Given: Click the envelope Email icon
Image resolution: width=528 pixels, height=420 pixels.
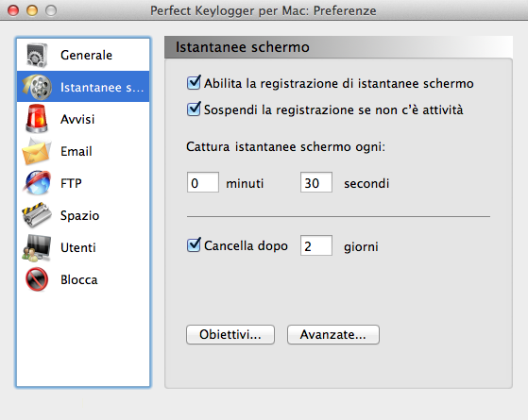Looking at the screenshot, I should pos(37,151).
